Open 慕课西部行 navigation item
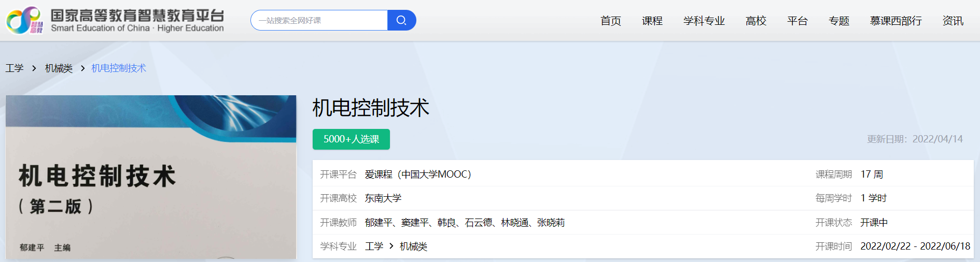Screen dimensions: 980x262 895,21
